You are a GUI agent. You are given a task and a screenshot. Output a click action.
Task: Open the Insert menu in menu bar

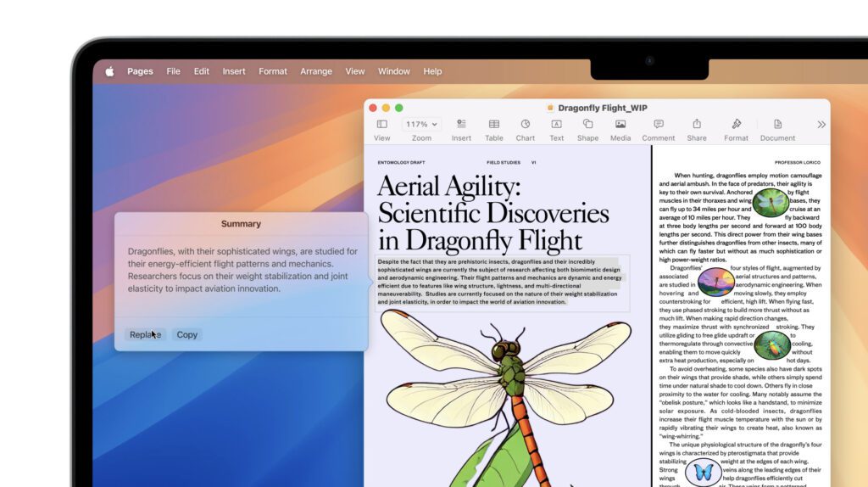tap(234, 71)
